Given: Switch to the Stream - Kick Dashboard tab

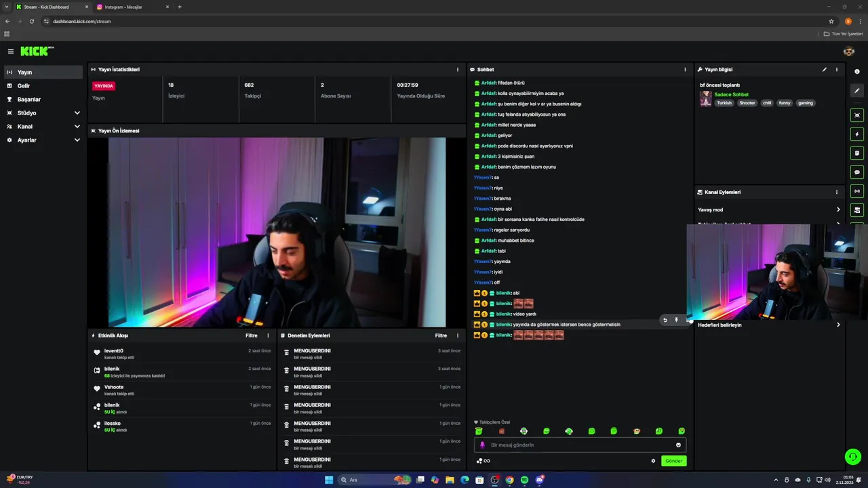Looking at the screenshot, I should [x=52, y=7].
